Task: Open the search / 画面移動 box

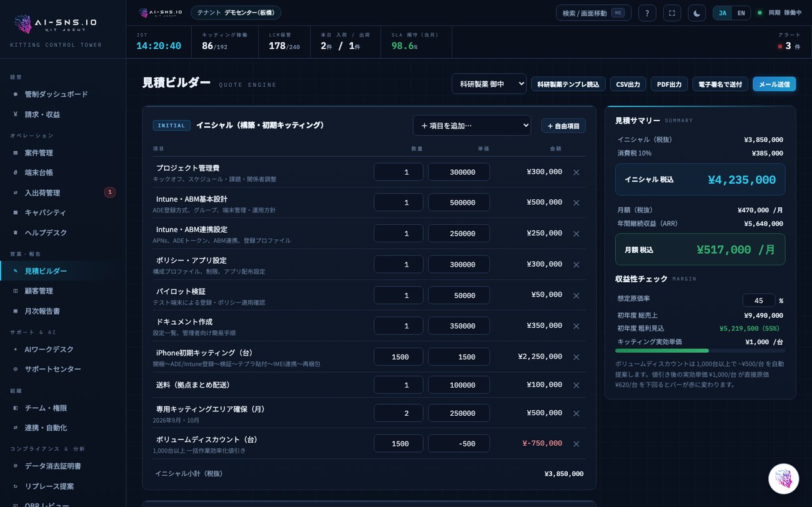Action: point(593,13)
